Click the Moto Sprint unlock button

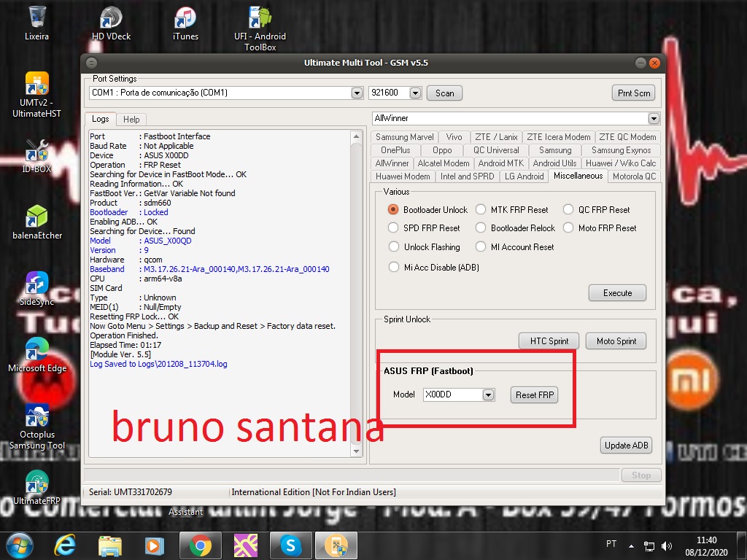[x=616, y=341]
